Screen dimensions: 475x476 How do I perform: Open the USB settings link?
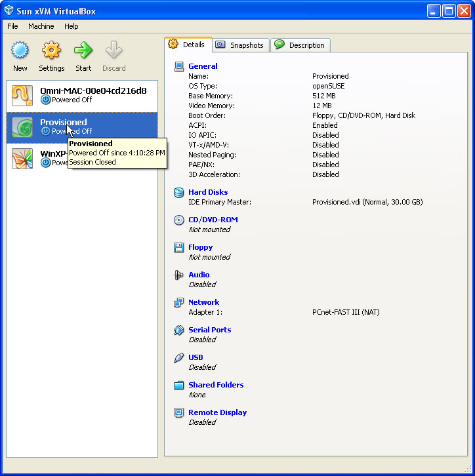[196, 357]
